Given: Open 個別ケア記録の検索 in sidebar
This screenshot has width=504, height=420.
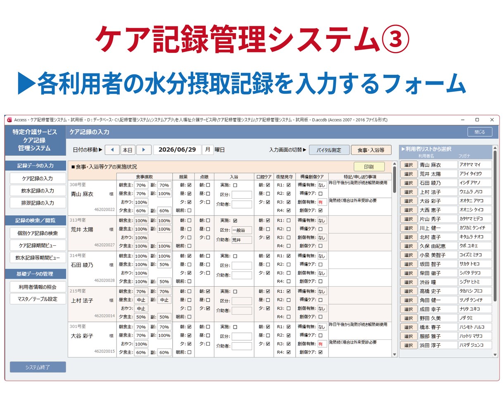Looking at the screenshot, I should pos(38,233).
